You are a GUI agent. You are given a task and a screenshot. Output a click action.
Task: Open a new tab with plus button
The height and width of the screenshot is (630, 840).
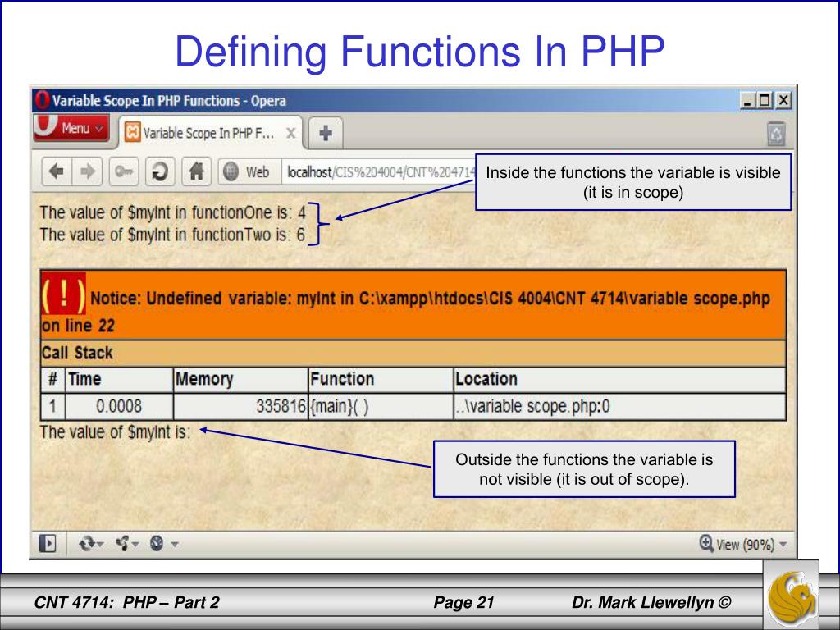tap(326, 133)
